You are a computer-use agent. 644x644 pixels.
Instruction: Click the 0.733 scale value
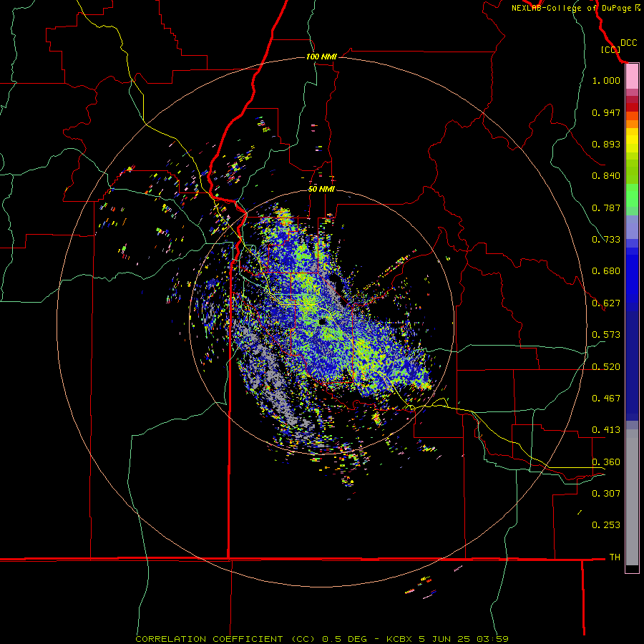606,240
